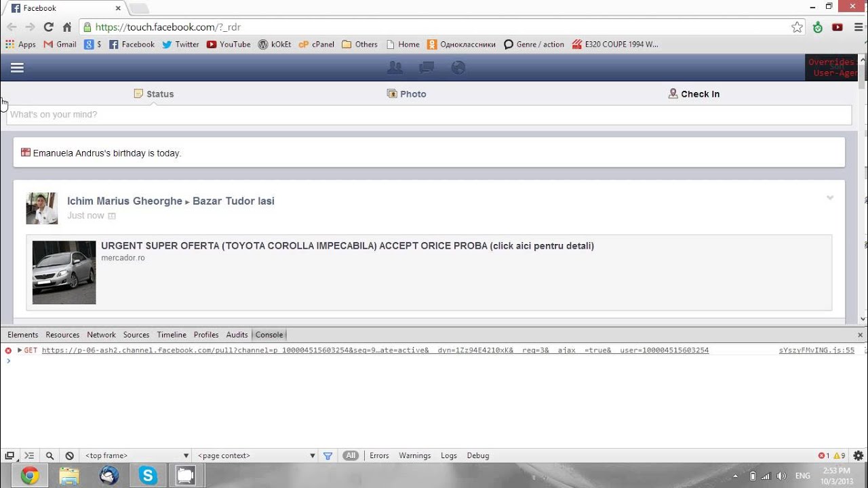
Task: Open DevTools settings gear
Action: point(859,455)
